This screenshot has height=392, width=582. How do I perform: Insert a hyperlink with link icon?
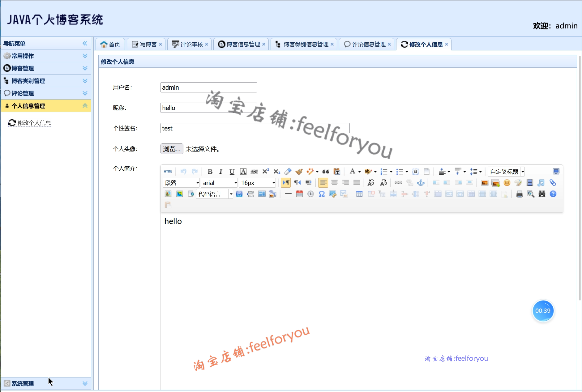tap(398, 183)
